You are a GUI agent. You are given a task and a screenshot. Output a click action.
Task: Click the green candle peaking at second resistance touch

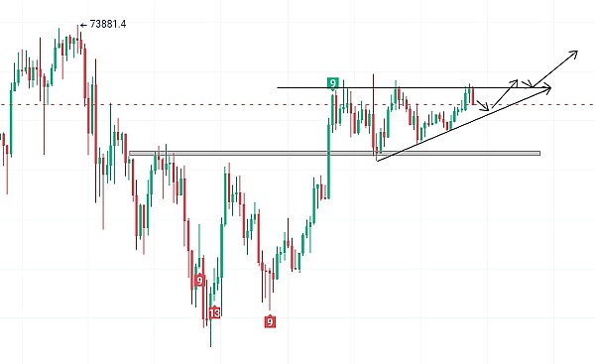coord(395,95)
